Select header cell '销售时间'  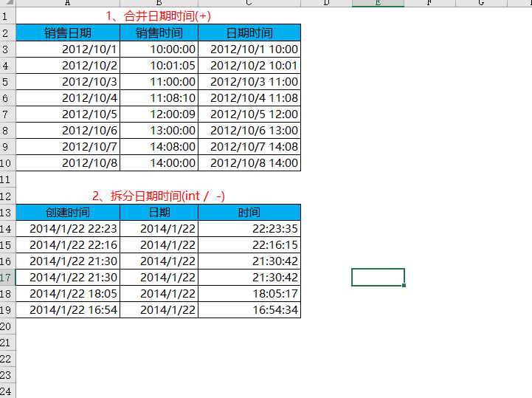pos(159,33)
